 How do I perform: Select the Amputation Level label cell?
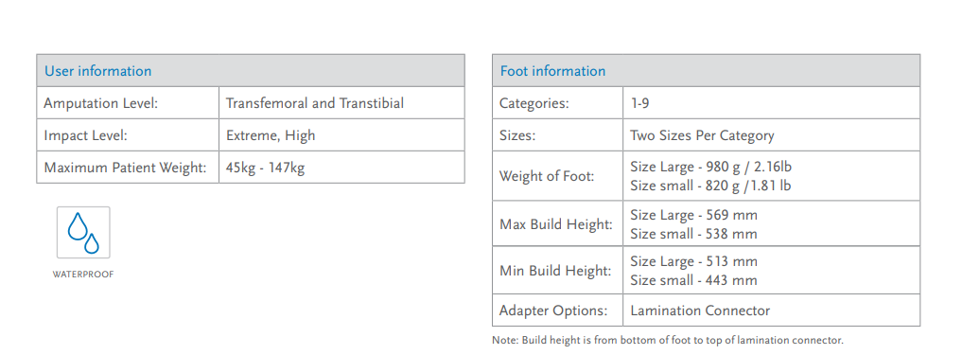pyautogui.click(x=128, y=102)
